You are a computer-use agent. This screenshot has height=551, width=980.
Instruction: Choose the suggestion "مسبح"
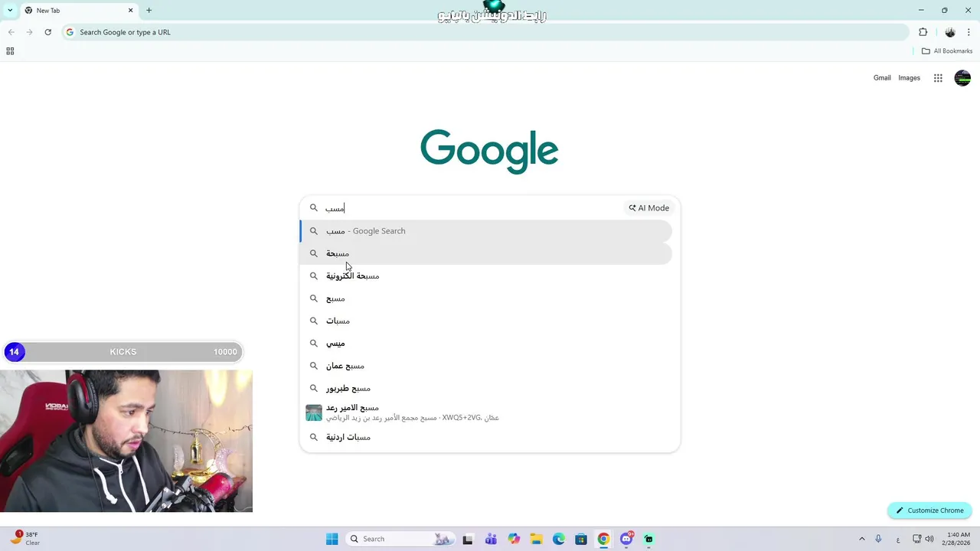(x=486, y=298)
